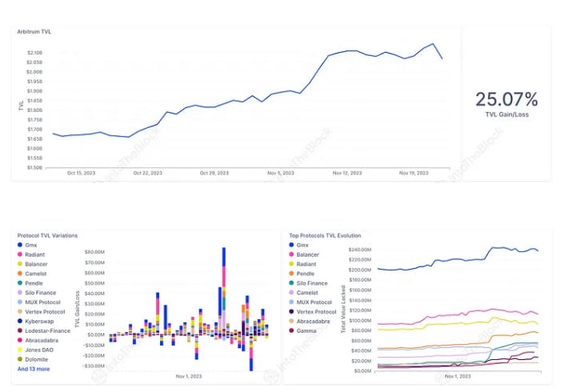Click the peak of the Arbitrum TVL line

point(433,44)
